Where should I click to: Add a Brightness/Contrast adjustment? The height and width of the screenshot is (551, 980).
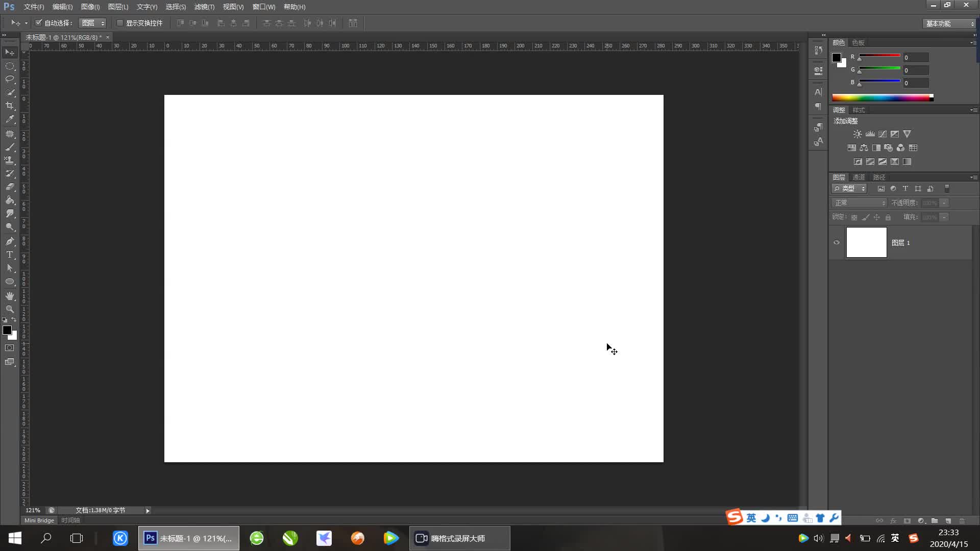pyautogui.click(x=857, y=134)
